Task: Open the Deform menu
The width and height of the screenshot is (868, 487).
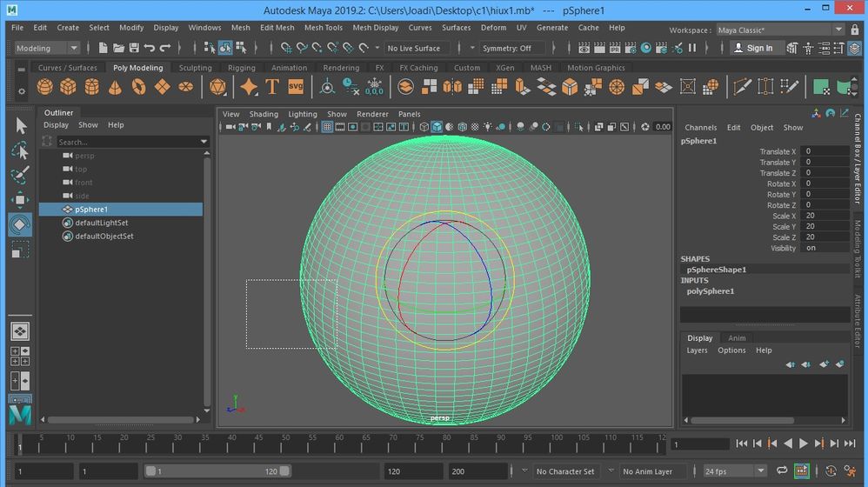Action: (x=493, y=28)
